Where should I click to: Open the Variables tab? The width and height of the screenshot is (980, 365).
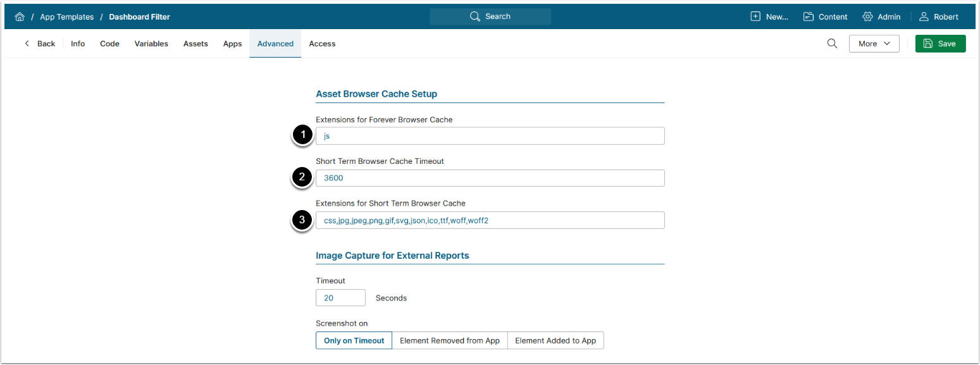click(151, 44)
